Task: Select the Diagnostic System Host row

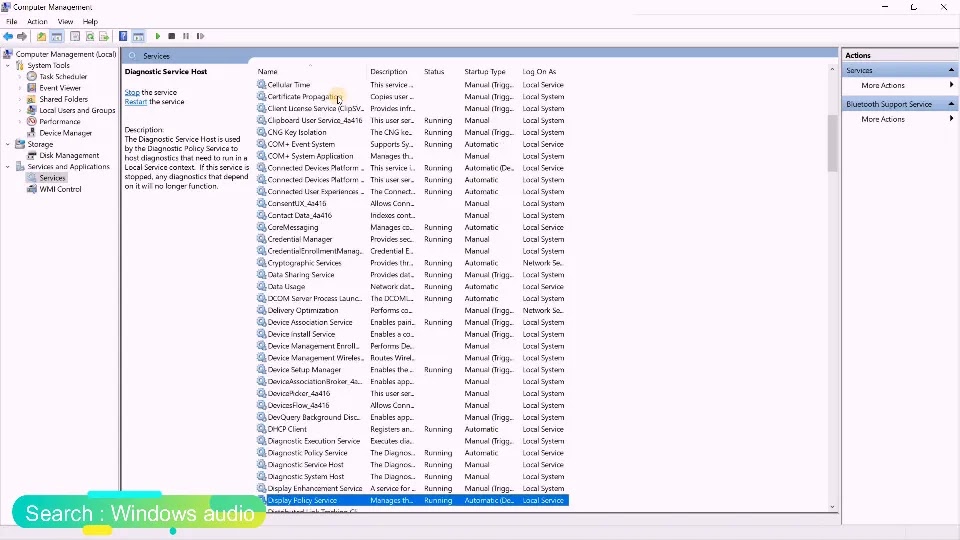Action: [413, 477]
